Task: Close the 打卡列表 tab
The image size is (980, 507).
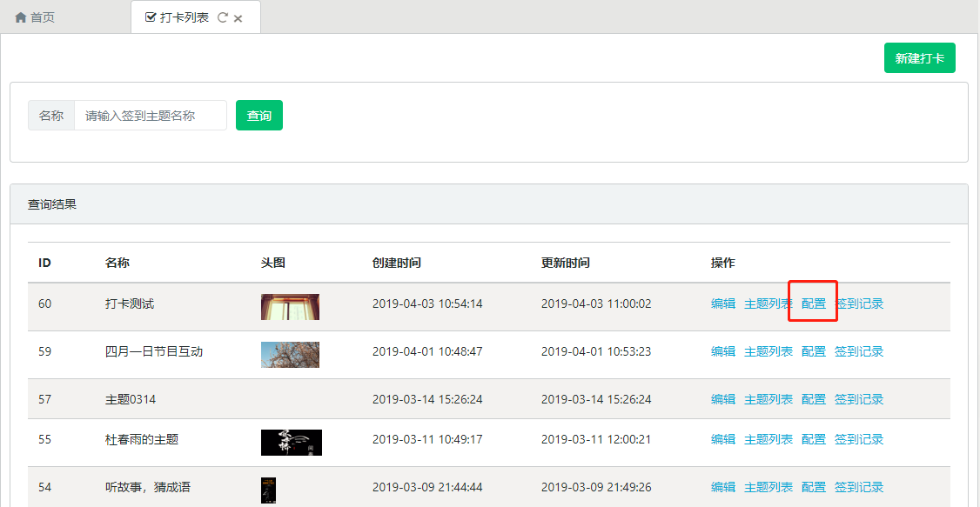Action: pos(238,18)
